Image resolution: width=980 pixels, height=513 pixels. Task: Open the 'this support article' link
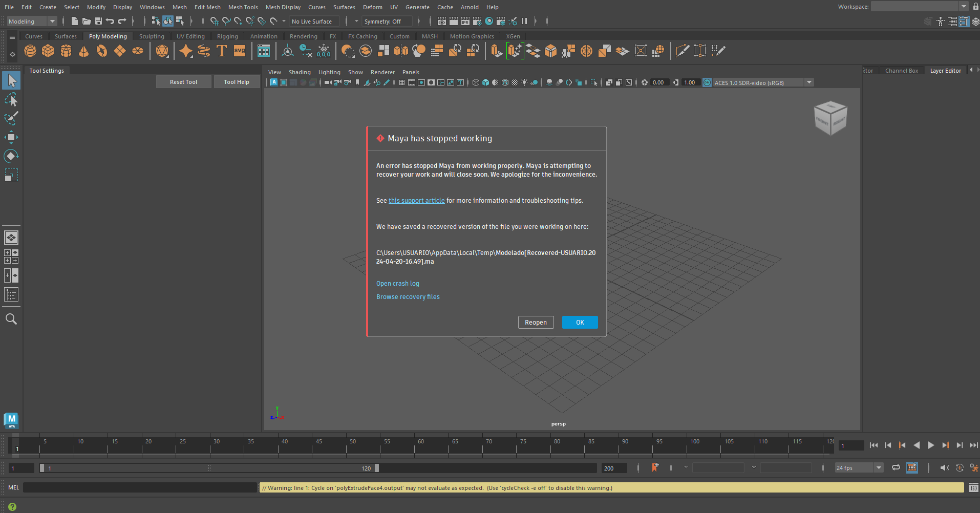(x=416, y=201)
